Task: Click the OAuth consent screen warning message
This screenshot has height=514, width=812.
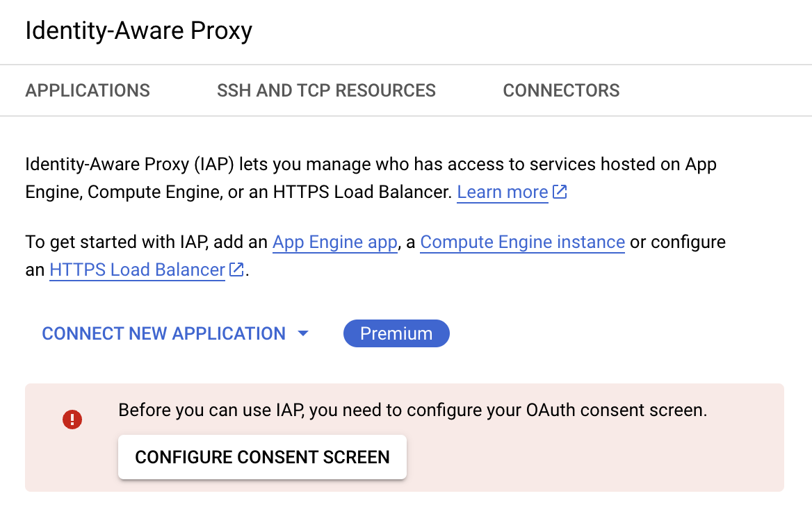Action: (x=413, y=410)
